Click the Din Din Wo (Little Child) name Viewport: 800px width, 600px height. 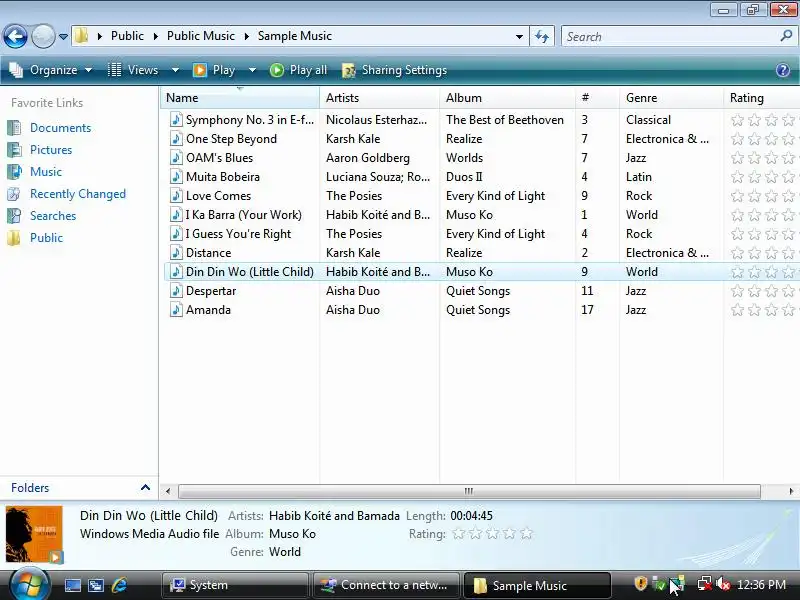[249, 271]
